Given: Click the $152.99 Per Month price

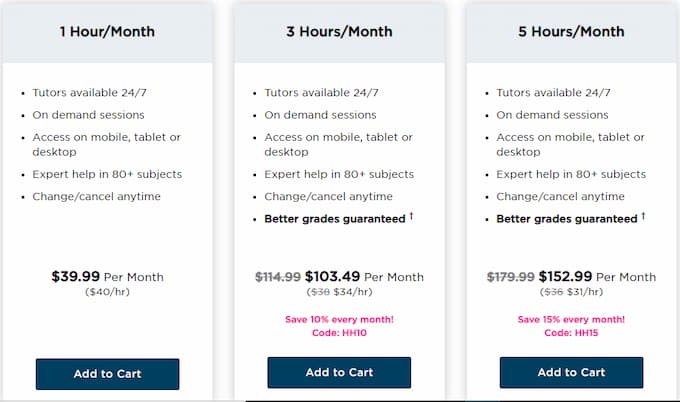Looking at the screenshot, I should click(x=597, y=276).
